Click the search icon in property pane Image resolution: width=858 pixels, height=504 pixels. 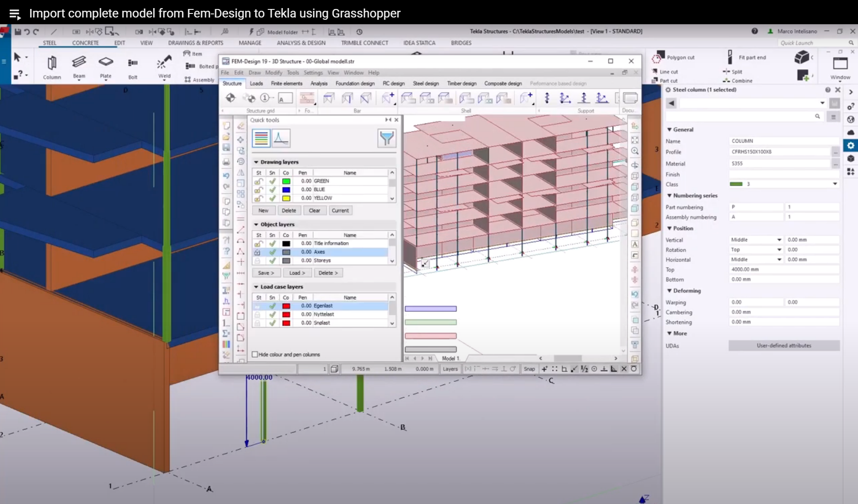coord(818,116)
